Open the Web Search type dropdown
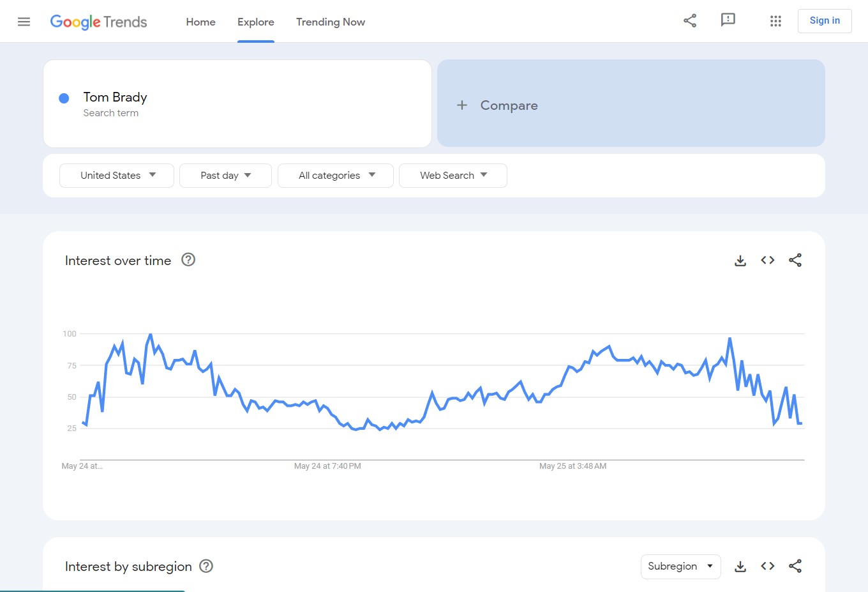 click(x=453, y=176)
